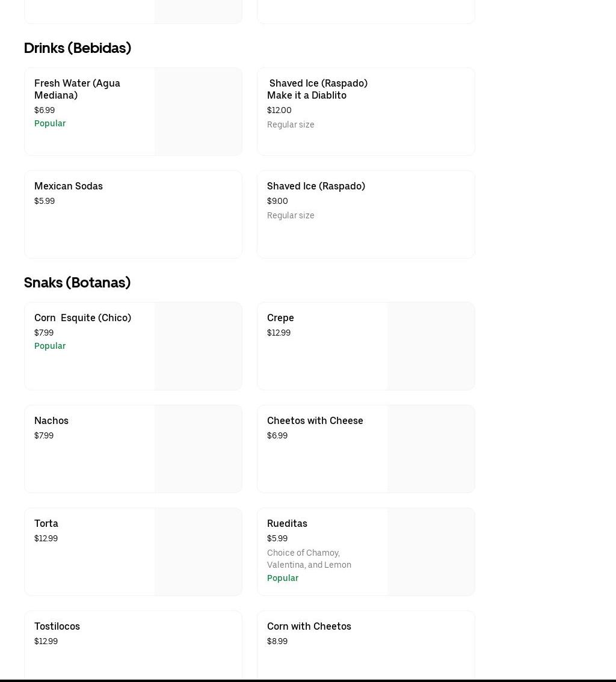Image resolution: width=616 pixels, height=682 pixels.
Task: Choose the Mexican Sodas menu item
Action: click(69, 186)
